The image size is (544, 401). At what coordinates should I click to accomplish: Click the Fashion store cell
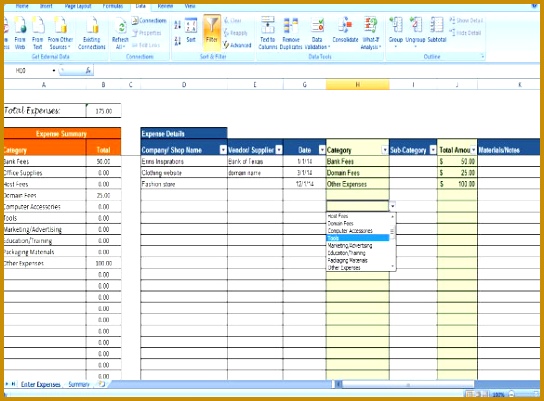pos(184,184)
